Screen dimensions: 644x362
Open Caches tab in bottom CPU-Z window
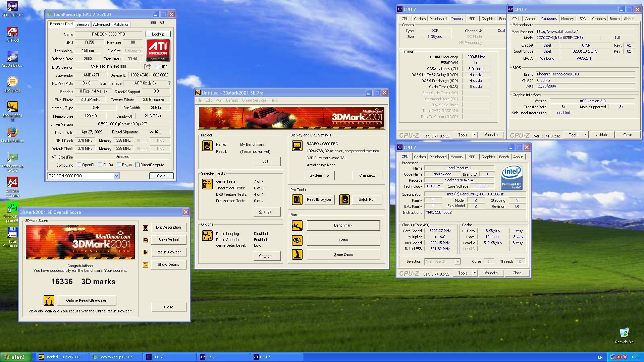[x=420, y=157]
